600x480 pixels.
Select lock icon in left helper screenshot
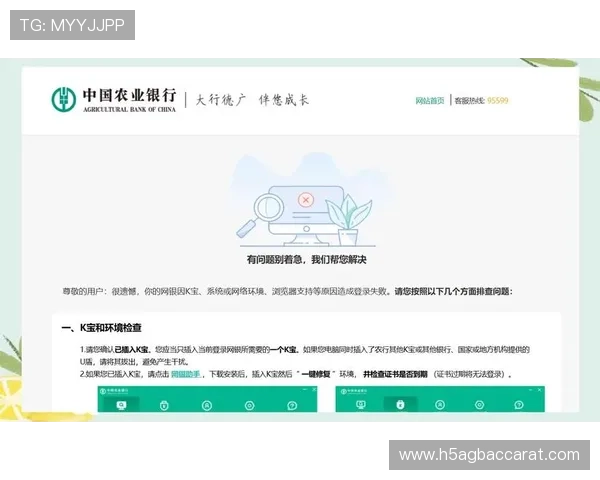click(164, 405)
